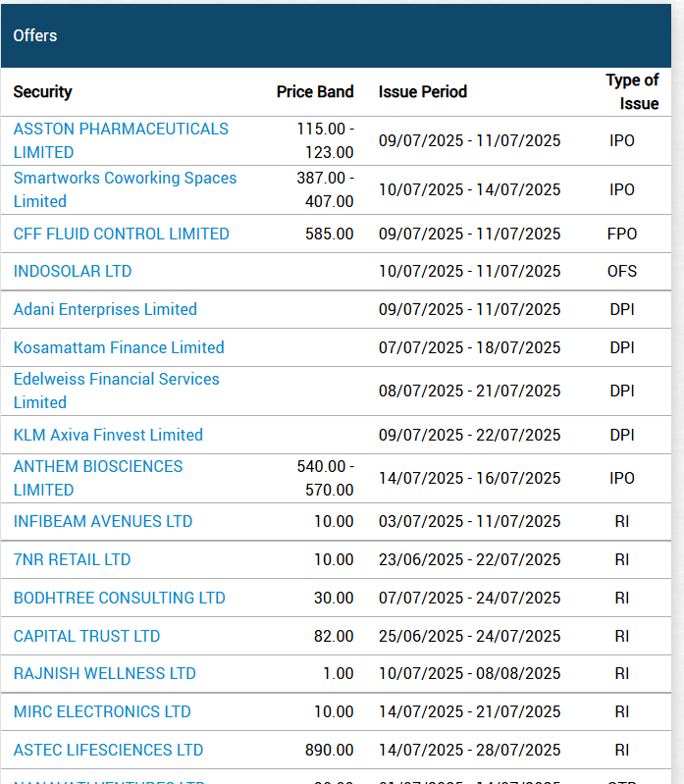Select DPI type for Adani Enterprises

point(622,309)
